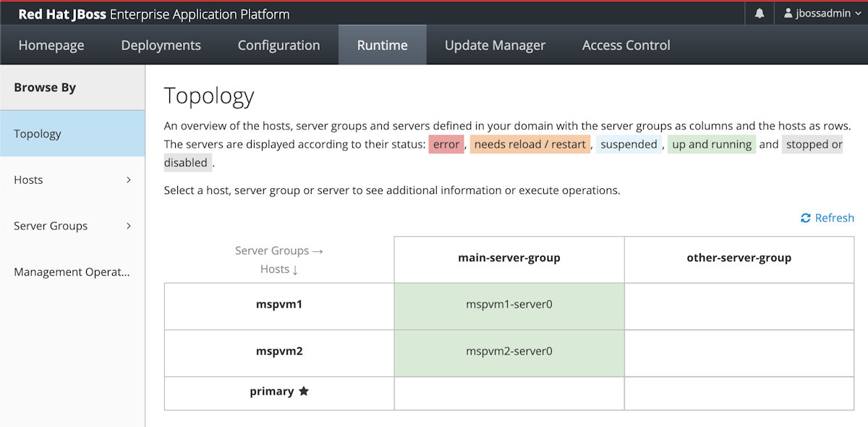
Task: Click the circular refresh arrows icon
Action: [805, 217]
